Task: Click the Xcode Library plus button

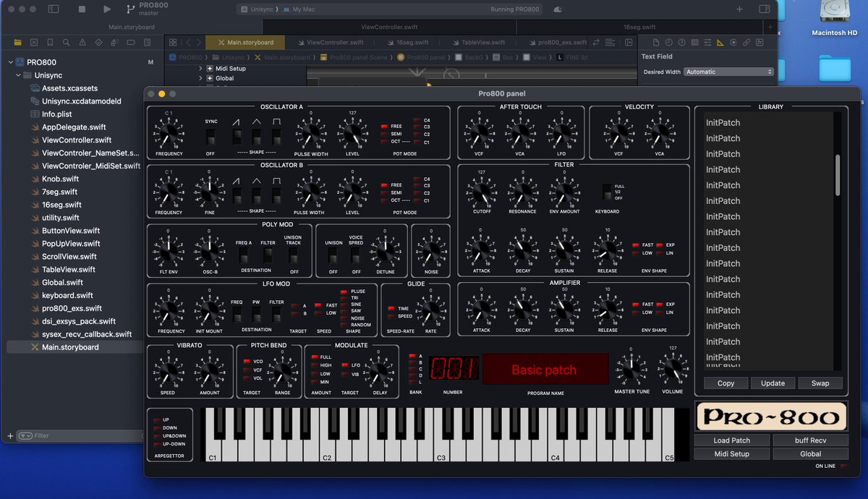Action: pyautogui.click(x=739, y=9)
